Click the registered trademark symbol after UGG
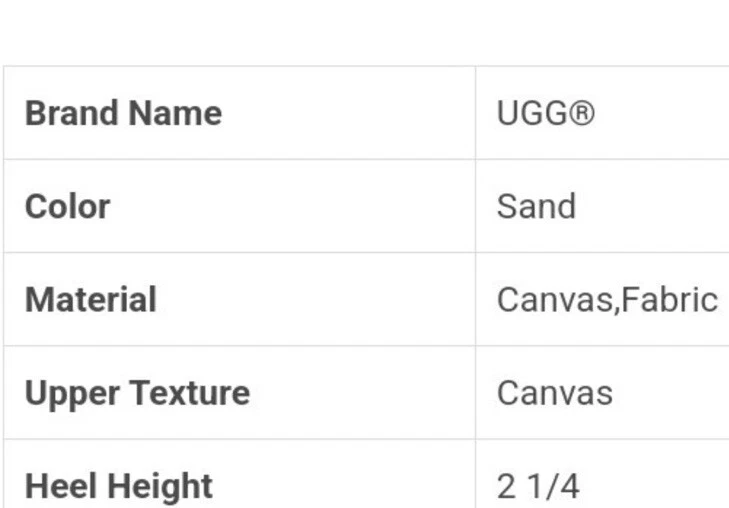The width and height of the screenshot is (729, 508). click(x=582, y=113)
